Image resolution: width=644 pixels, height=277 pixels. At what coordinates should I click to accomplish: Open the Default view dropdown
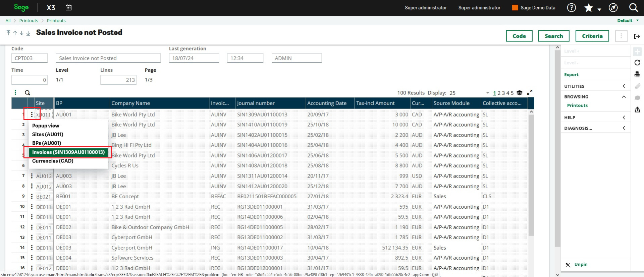(628, 20)
